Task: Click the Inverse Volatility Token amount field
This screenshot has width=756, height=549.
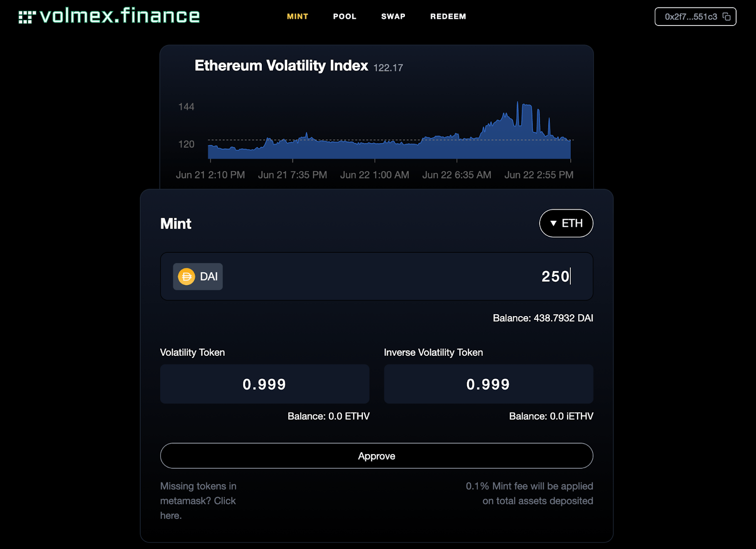Action: (488, 384)
